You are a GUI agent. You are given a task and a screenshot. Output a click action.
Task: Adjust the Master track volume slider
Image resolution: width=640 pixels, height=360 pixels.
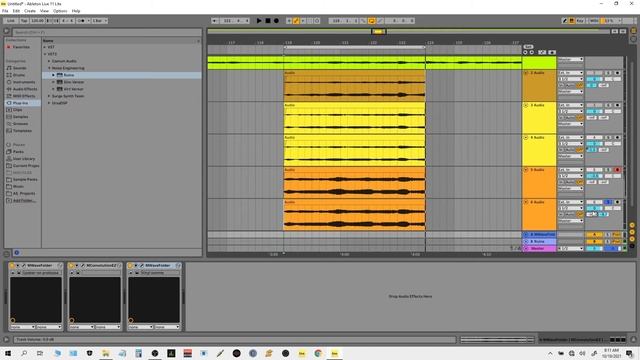click(x=594, y=249)
